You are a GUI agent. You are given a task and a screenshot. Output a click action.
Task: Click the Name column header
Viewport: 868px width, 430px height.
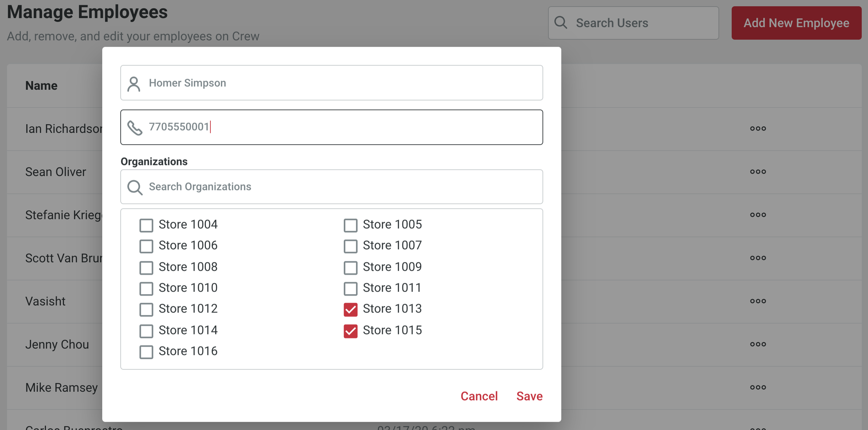coord(41,86)
